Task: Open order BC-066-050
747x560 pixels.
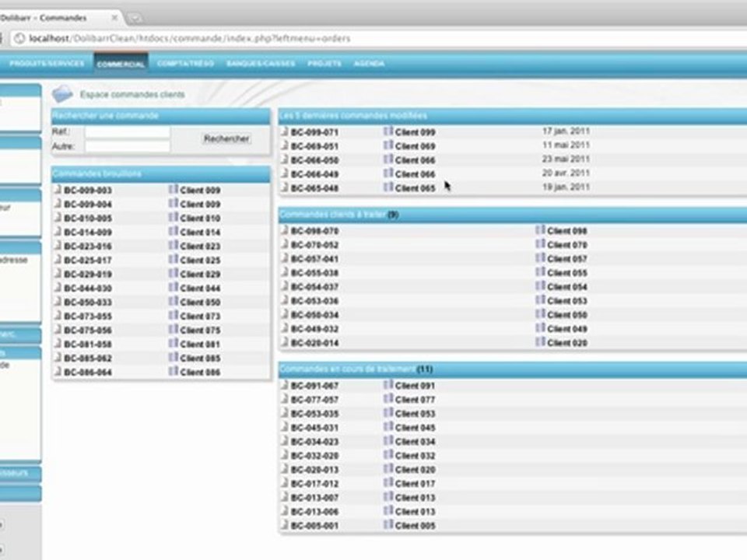Action: pos(314,160)
